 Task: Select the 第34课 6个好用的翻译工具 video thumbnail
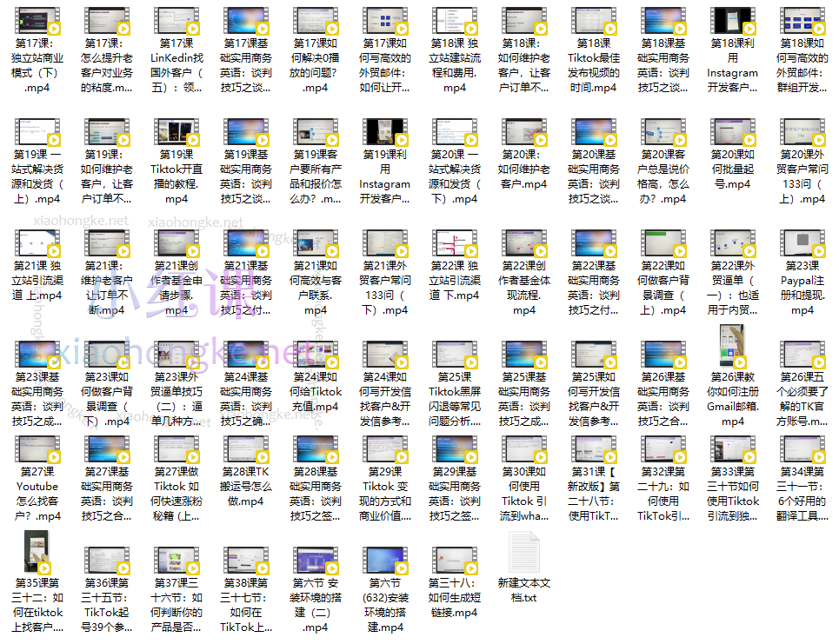[x=802, y=452]
